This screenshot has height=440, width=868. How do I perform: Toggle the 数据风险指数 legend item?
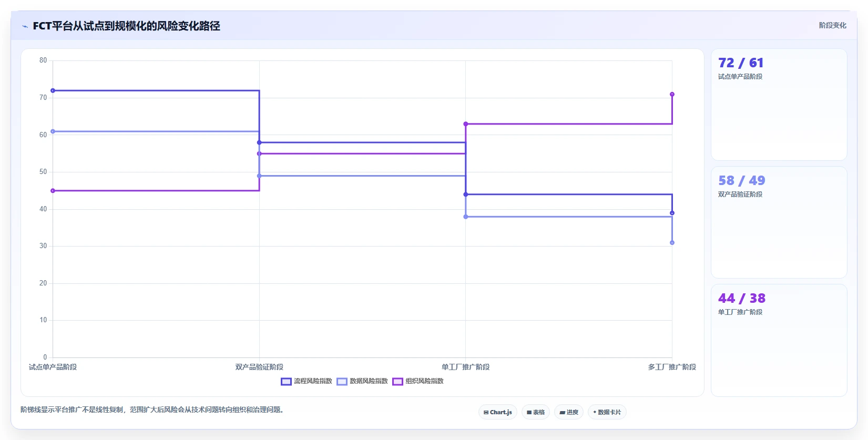pos(362,381)
